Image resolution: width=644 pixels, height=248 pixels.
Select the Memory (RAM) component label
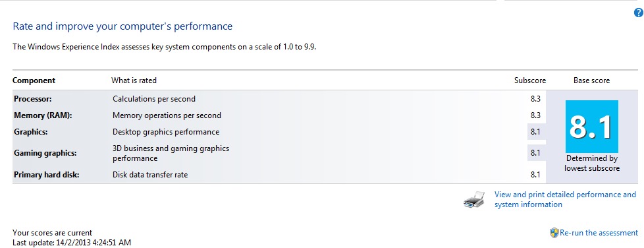coord(43,115)
